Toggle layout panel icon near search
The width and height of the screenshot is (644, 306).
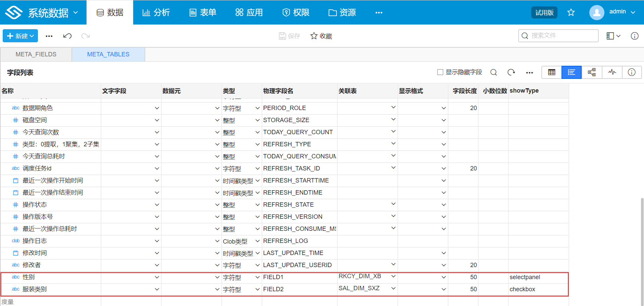click(x=613, y=36)
